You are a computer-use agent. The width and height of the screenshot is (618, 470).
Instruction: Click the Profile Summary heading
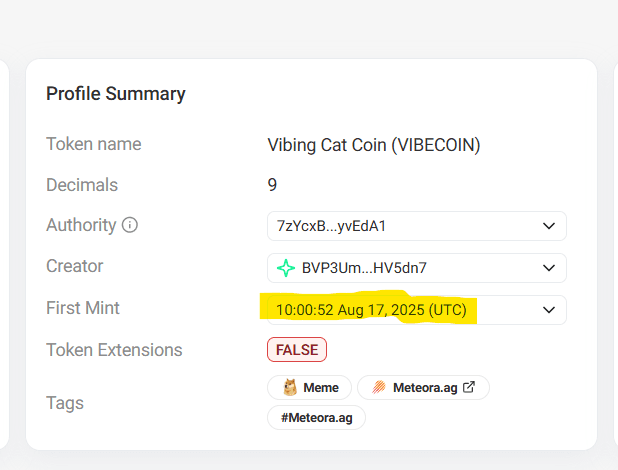click(116, 94)
